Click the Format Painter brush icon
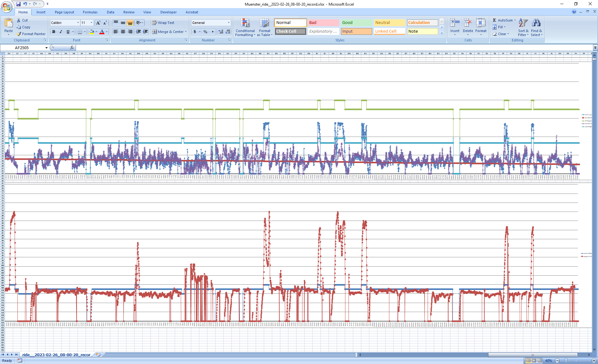Screen dimensions: 598x364 (19, 34)
